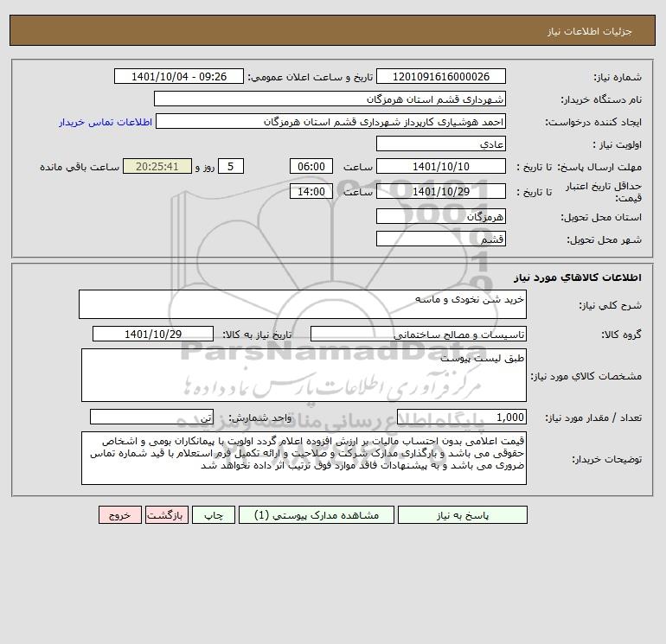Click response deadline time 06:00

click(311, 167)
